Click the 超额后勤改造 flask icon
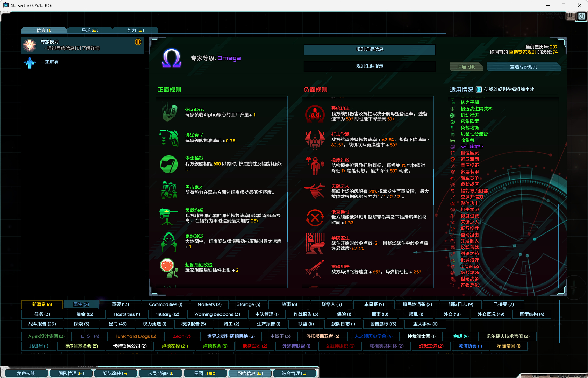 tap(168, 267)
